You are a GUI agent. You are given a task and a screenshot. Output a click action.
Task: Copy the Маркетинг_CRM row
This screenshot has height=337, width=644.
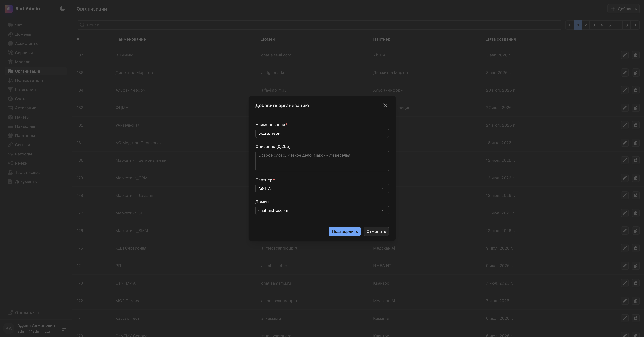click(636, 178)
